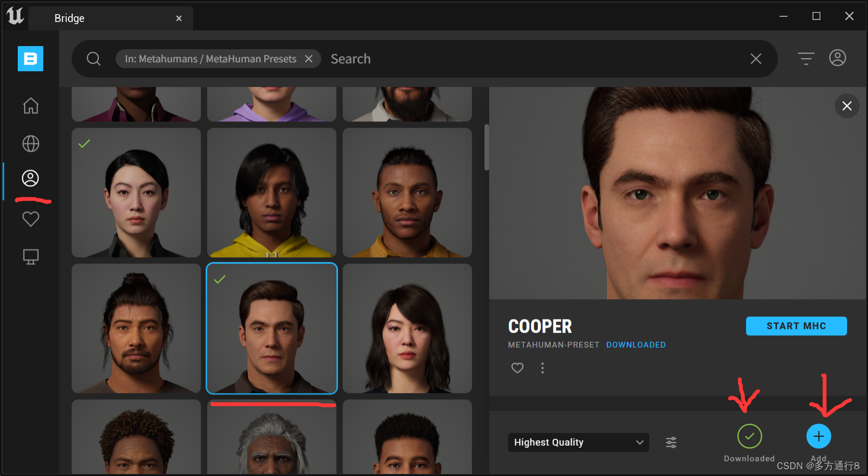Viewport: 868px width, 476px height.
Task: Select the curly-haired man thumbnail bottom-left
Action: coord(136,437)
